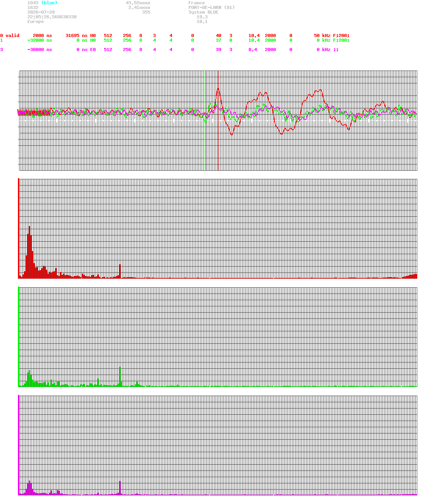This screenshot has height=504, width=427.
Task: Click the red '50 kHz F;200;' entry
Action: click(332, 35)
